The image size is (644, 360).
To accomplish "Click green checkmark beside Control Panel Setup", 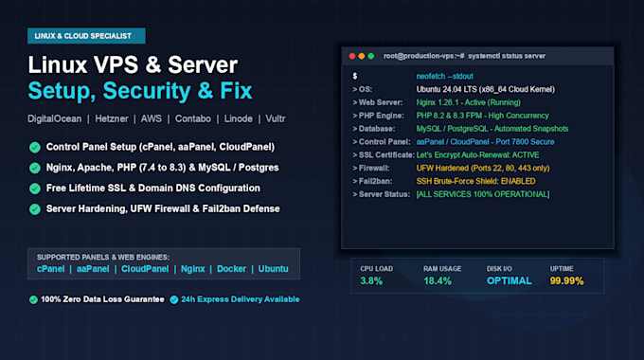I will [35, 147].
